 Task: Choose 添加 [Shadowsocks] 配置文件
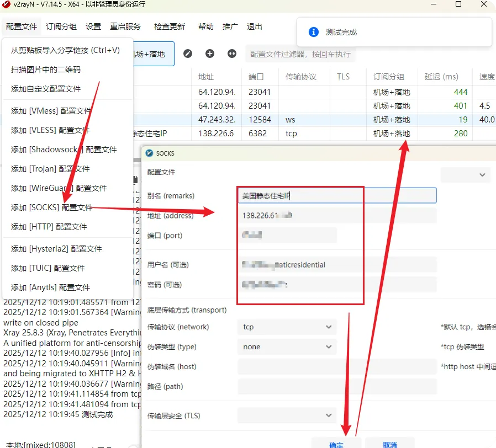click(x=67, y=150)
